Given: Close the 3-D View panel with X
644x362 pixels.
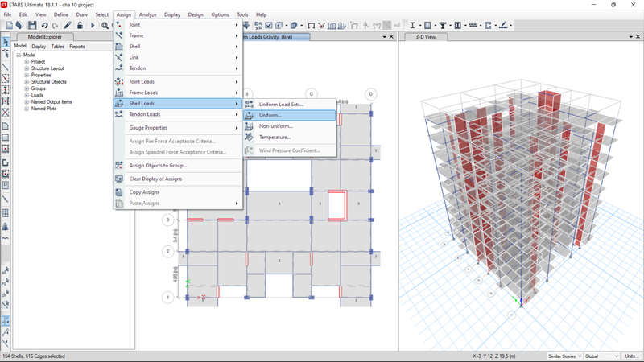Looking at the screenshot, I should tap(638, 37).
